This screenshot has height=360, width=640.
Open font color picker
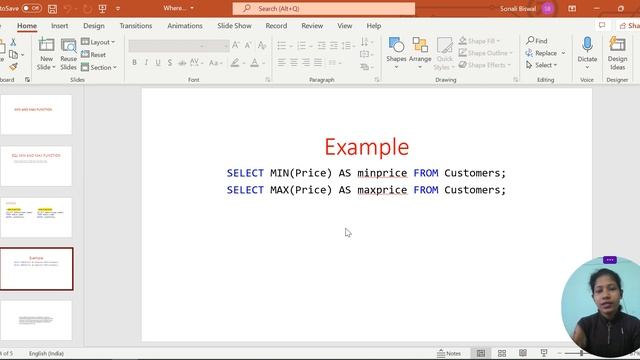(x=254, y=63)
